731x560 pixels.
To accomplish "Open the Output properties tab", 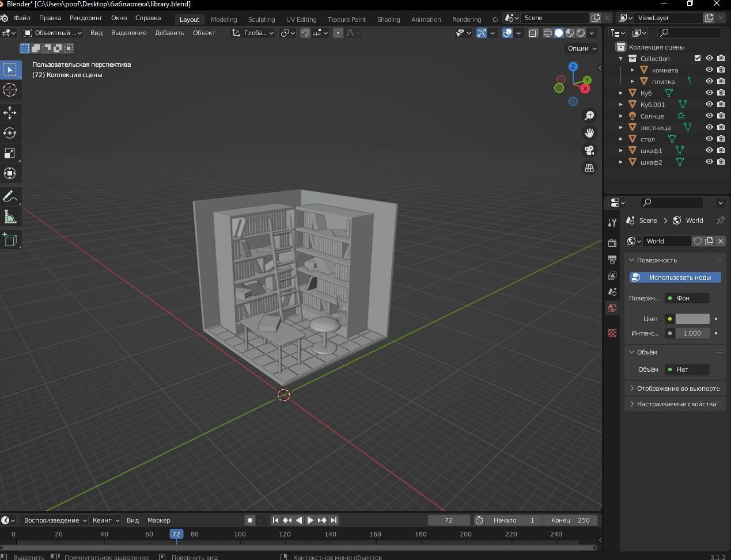I will click(612, 260).
